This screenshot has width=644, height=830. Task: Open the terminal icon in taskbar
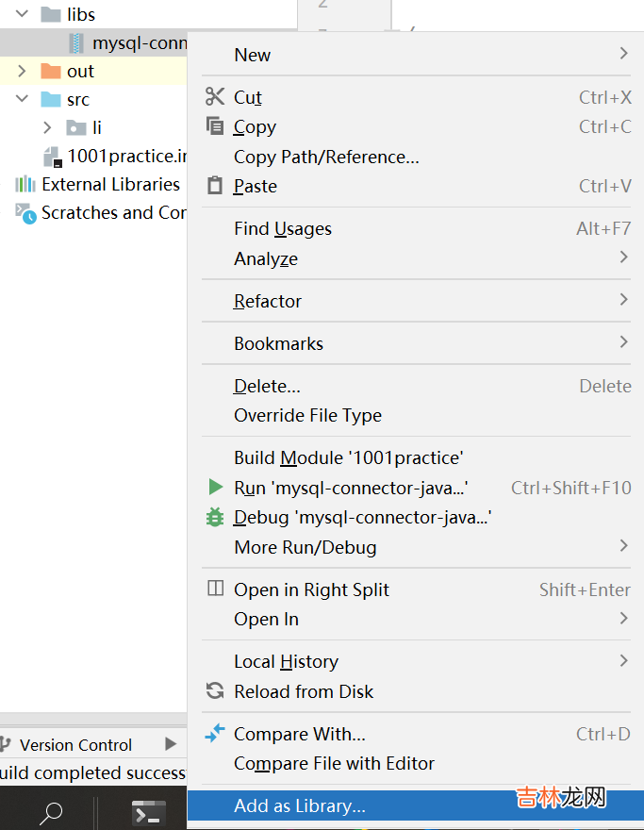coord(148,812)
